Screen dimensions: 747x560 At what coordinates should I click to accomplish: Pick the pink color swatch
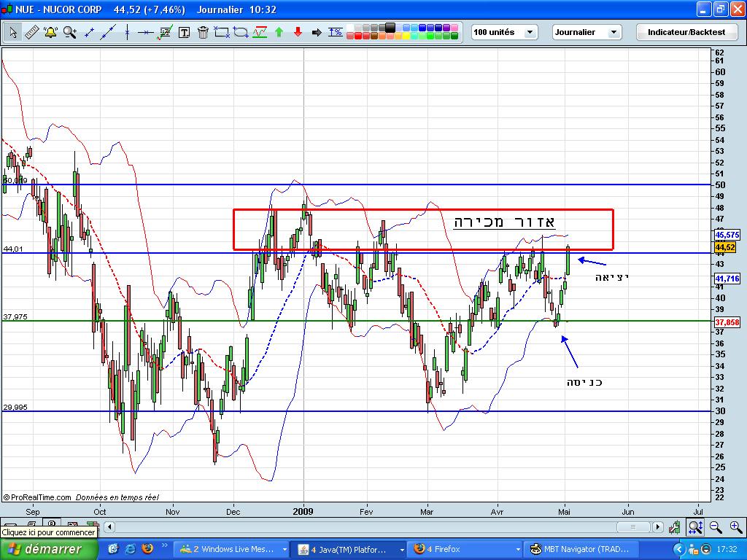click(454, 28)
